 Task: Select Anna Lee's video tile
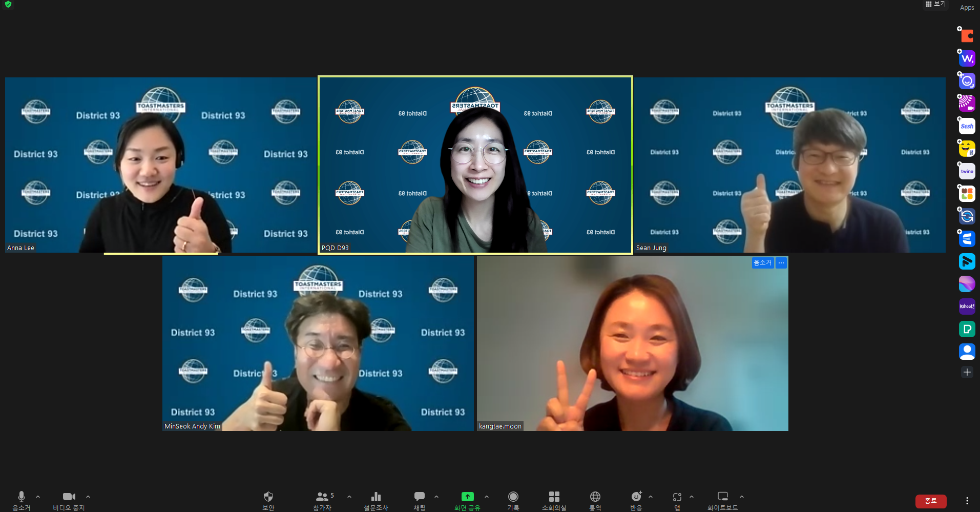161,165
